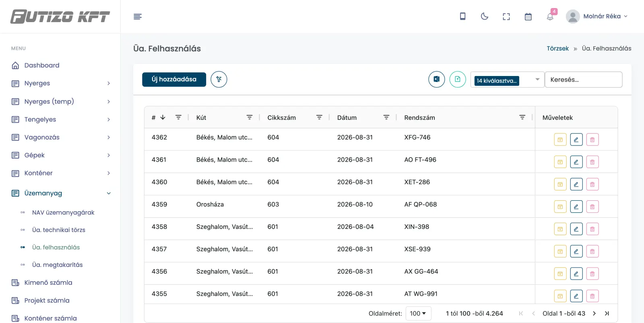
Task: Open NAV üzemanyagárak submenu item
Action: coord(63,212)
